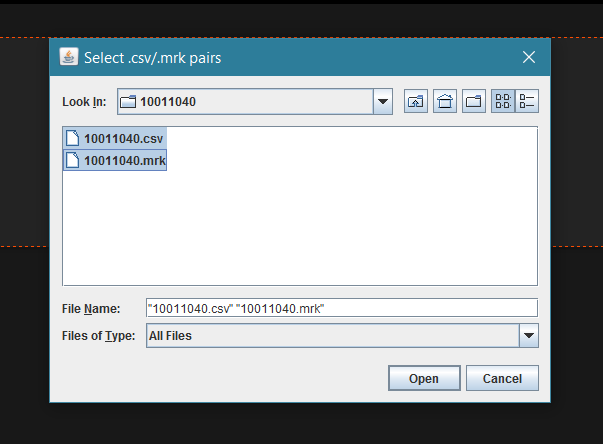
Task: Close the Select .csv/.mrk pairs dialog
Action: tap(529, 57)
